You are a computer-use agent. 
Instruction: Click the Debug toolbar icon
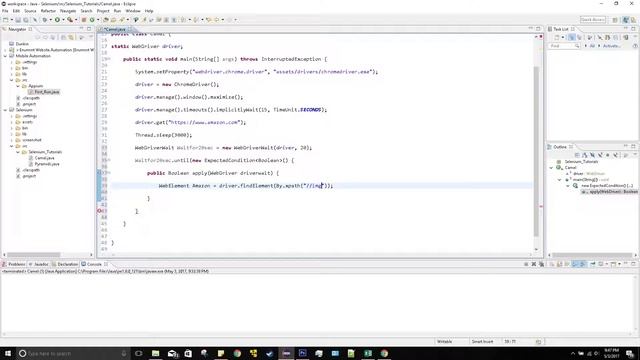point(45,20)
